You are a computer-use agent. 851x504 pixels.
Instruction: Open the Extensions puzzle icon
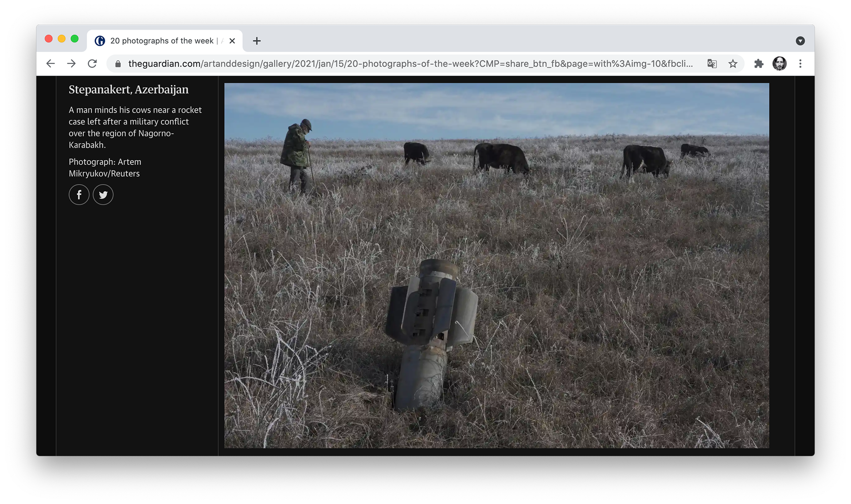click(x=759, y=63)
